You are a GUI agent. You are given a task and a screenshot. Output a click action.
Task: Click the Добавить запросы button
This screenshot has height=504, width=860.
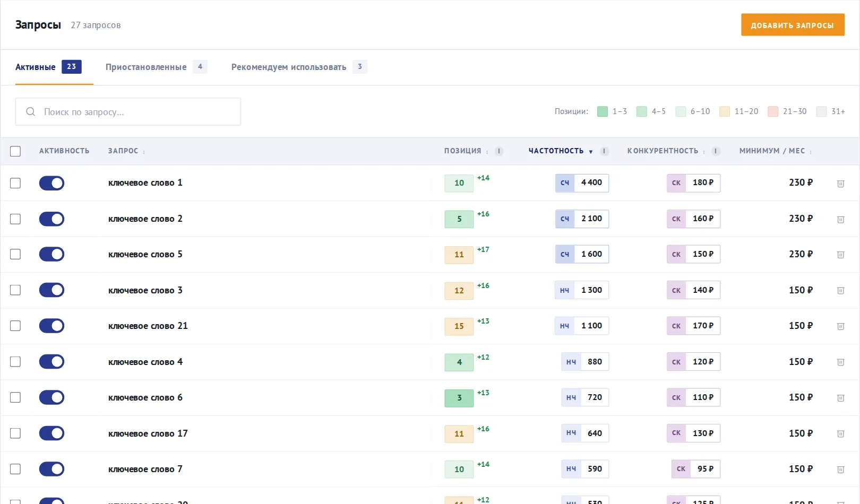click(x=793, y=25)
